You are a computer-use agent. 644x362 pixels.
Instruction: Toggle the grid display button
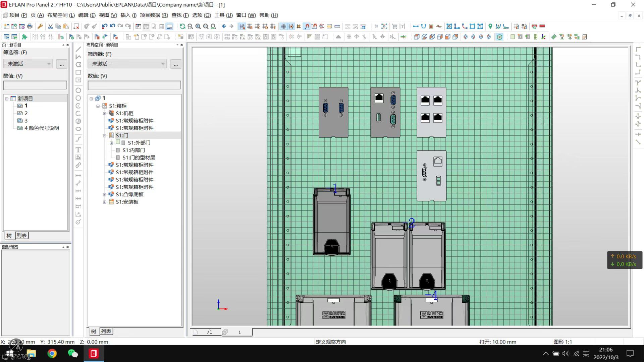pyautogui.click(x=283, y=26)
